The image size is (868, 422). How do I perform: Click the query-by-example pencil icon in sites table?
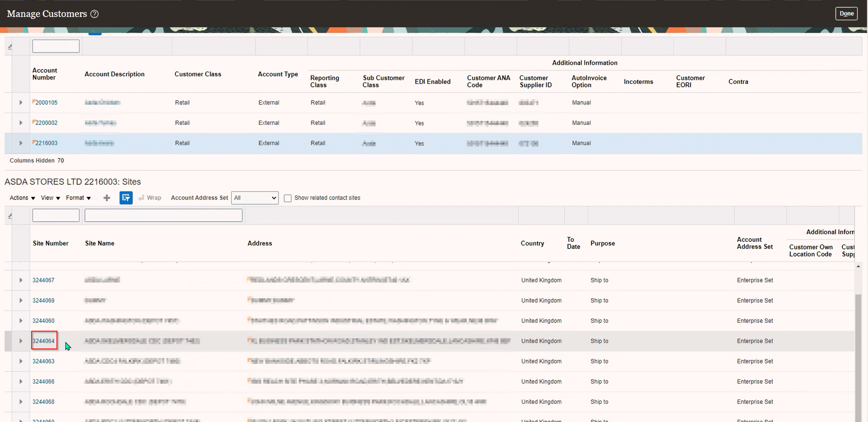(9, 216)
